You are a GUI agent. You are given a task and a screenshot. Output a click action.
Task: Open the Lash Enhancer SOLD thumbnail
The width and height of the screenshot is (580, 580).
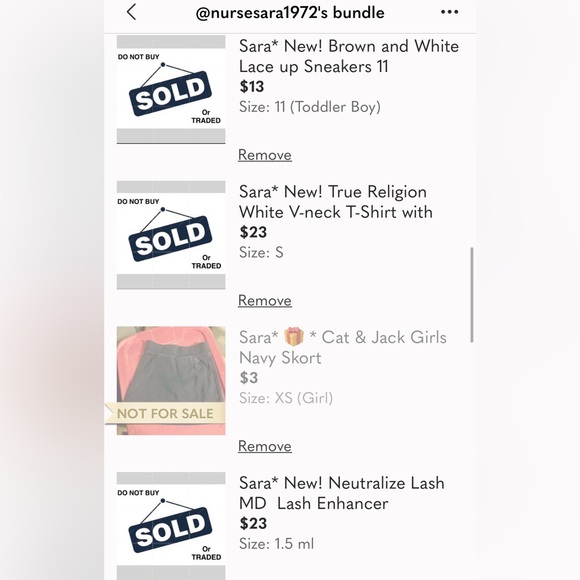171,526
